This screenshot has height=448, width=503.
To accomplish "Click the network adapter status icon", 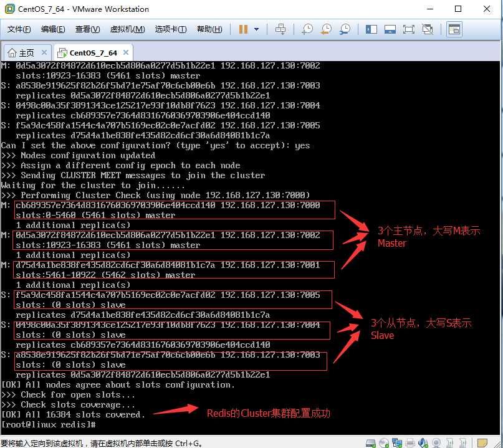I will click(x=397, y=443).
